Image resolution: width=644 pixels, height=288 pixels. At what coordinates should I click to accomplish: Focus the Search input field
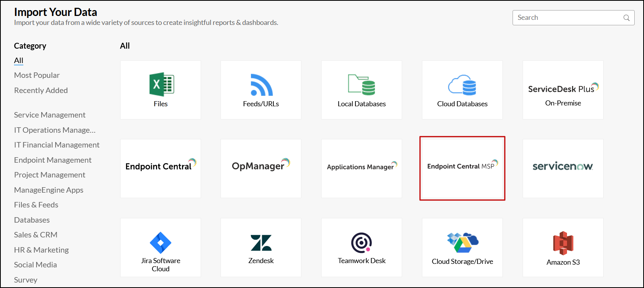573,18
